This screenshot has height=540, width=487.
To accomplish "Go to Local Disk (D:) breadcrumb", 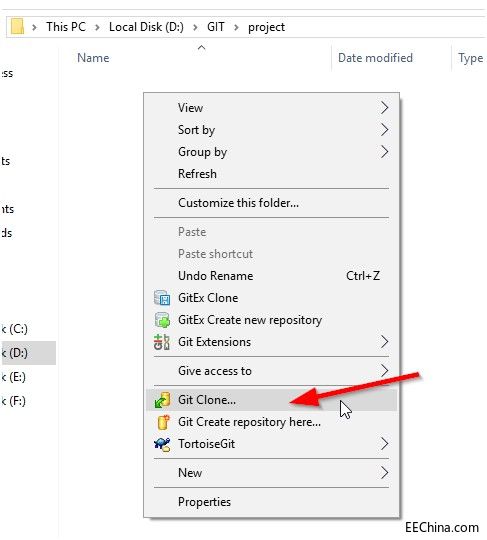I will [146, 27].
